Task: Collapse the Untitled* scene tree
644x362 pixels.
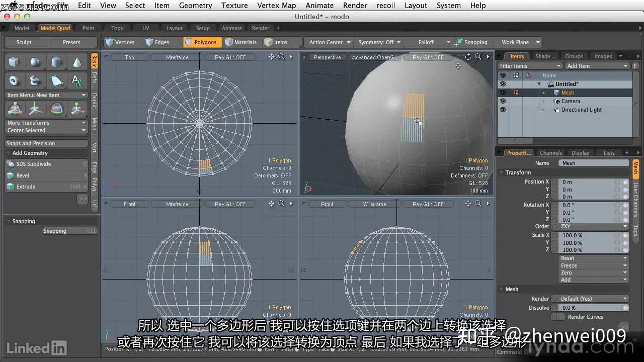Action: click(539, 84)
